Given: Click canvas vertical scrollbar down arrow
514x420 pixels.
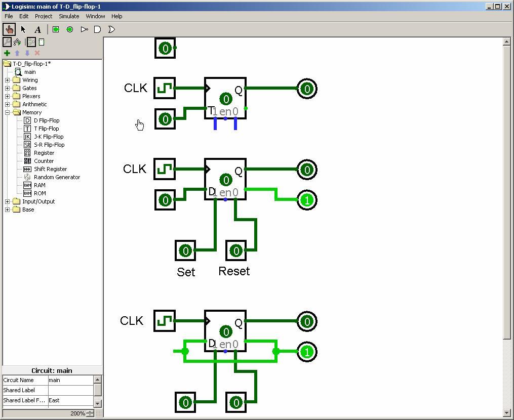Looking at the screenshot, I should 506,413.
